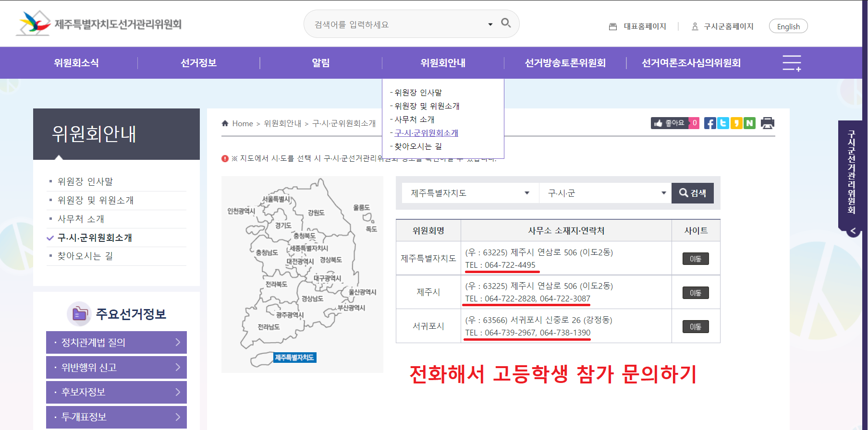Open the 알림 menu
The height and width of the screenshot is (430, 868).
(x=321, y=63)
